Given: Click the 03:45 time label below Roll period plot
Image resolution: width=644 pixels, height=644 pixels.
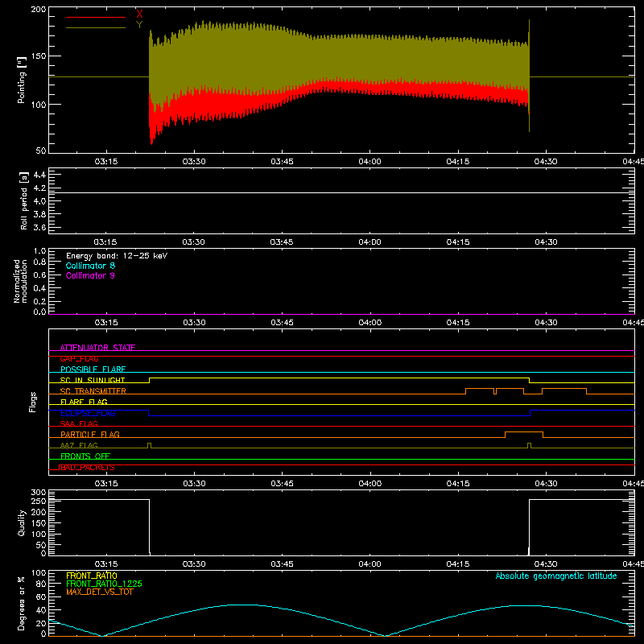Looking at the screenshot, I should pos(282,242).
